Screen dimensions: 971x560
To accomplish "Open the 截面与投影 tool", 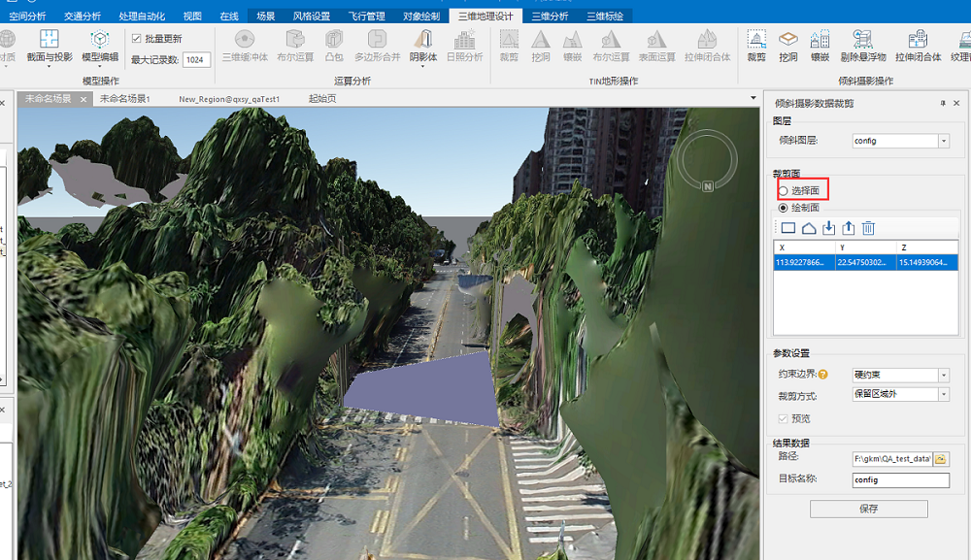I will (x=49, y=46).
